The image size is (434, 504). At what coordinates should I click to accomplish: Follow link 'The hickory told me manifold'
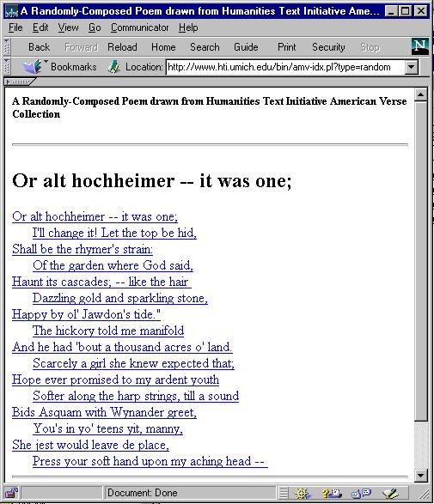pos(108,331)
